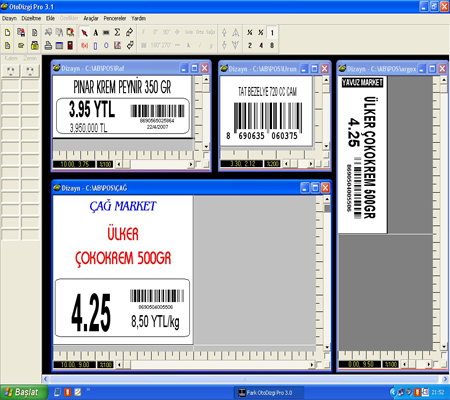Open the Dizayn menu
Viewport: 450px width, 400px height.
pos(9,18)
